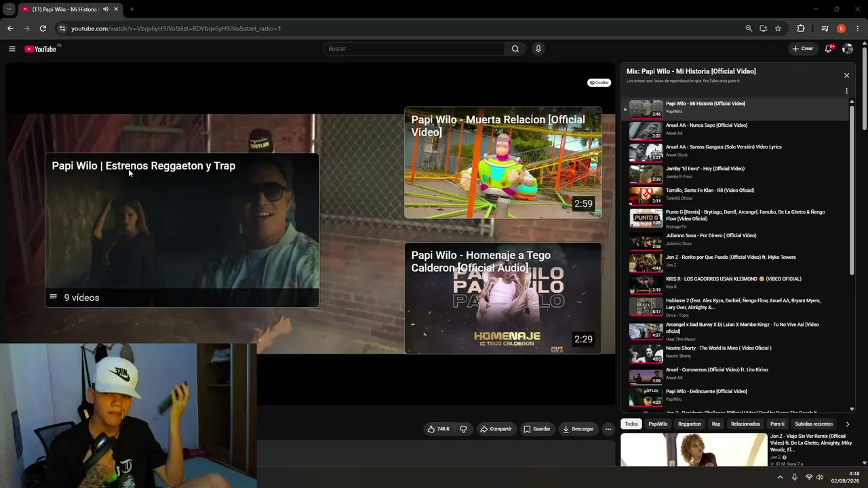Open the volume control in tray
The width and height of the screenshot is (868, 488).
point(820,477)
